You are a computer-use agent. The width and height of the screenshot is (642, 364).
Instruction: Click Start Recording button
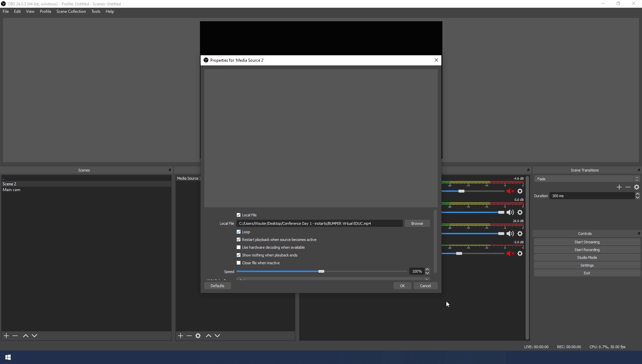click(587, 250)
